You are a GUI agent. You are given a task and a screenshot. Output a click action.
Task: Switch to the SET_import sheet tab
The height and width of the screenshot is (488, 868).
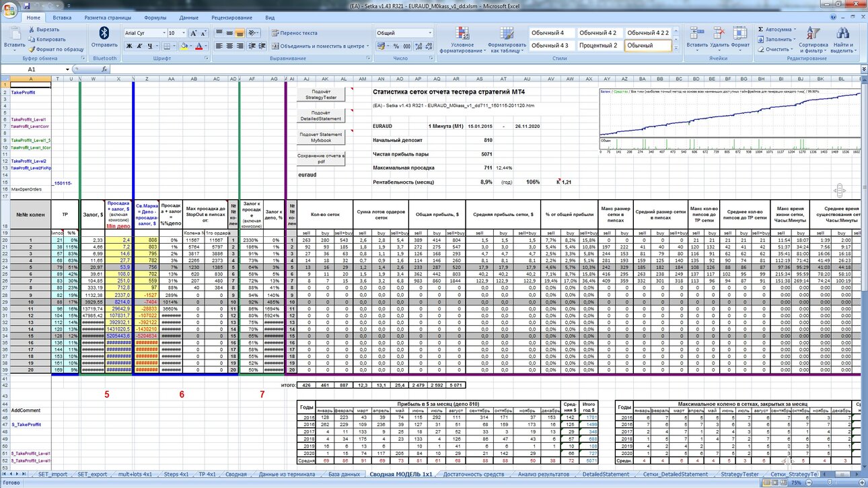coord(52,475)
